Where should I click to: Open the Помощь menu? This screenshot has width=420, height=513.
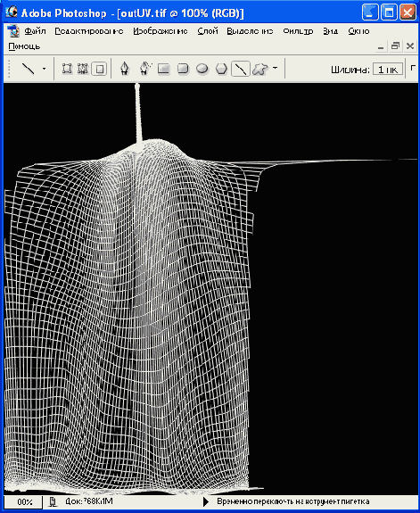(x=24, y=46)
